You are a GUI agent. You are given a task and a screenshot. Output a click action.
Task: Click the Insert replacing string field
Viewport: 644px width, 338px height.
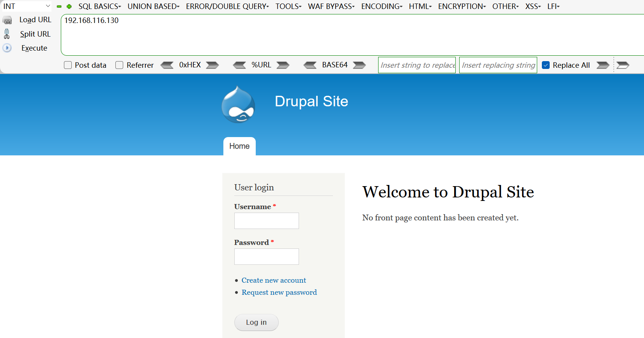coord(498,65)
